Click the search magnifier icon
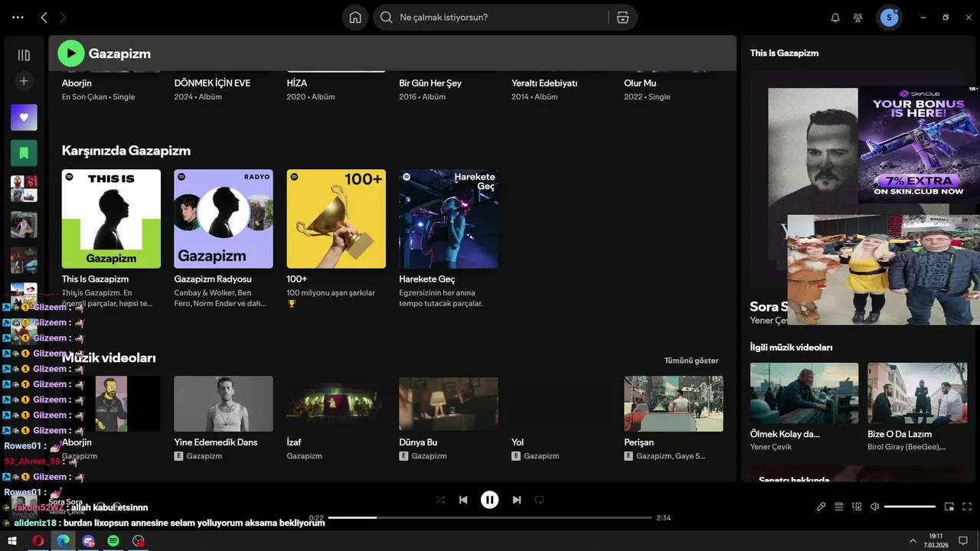Viewport: 980px width, 551px height. (387, 17)
